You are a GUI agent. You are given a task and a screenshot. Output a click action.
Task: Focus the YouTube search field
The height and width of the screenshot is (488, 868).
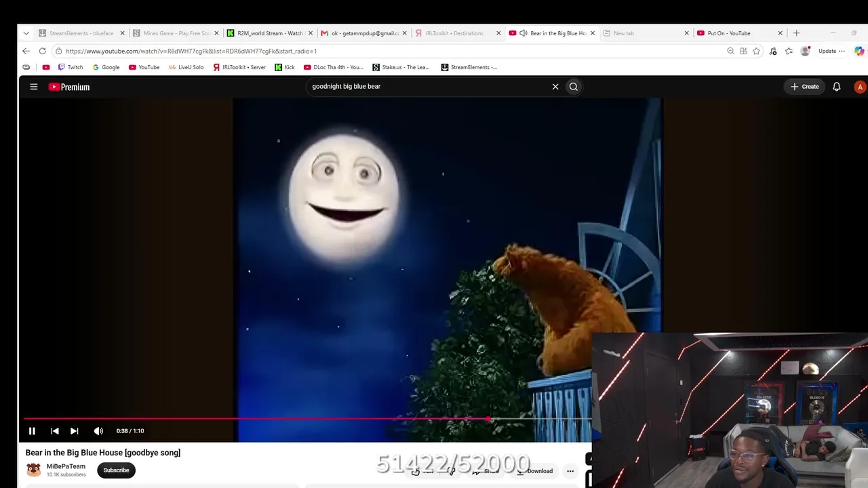tap(427, 87)
